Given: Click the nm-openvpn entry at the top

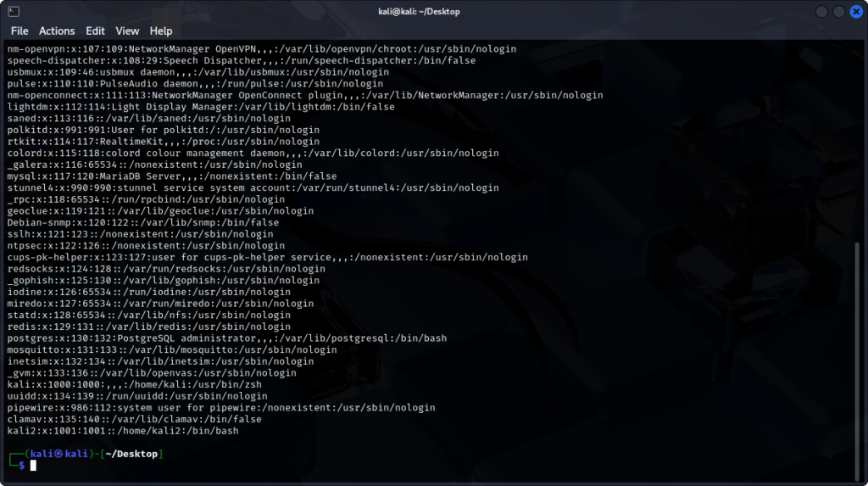Looking at the screenshot, I should coord(261,49).
